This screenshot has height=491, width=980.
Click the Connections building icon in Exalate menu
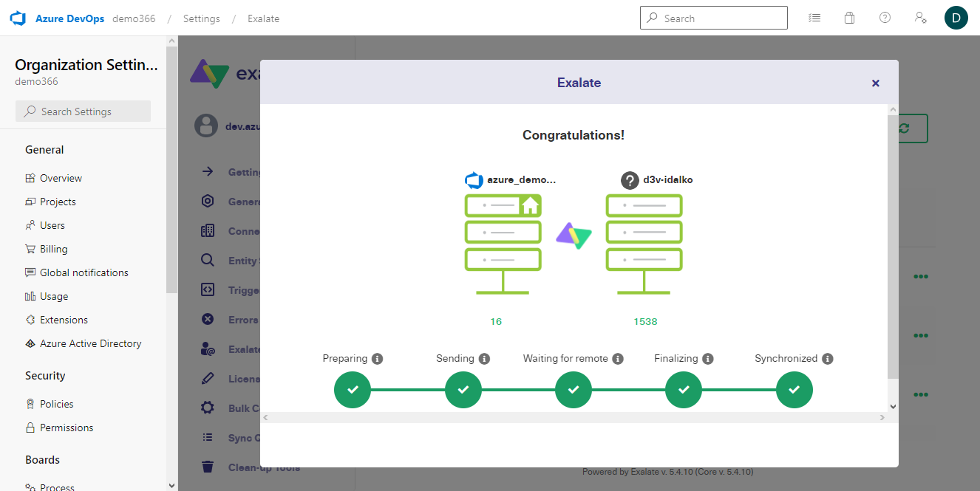[208, 230]
